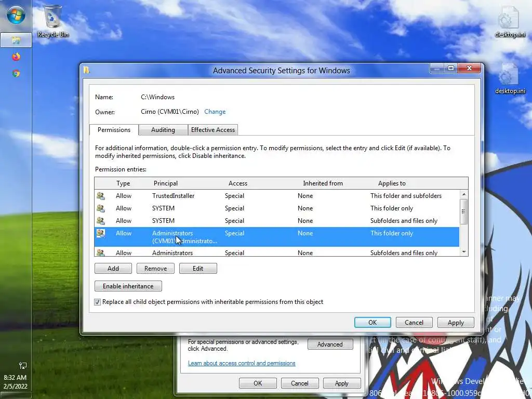532x399 pixels.
Task: Sort by the Applies to column header
Action: [x=392, y=183]
